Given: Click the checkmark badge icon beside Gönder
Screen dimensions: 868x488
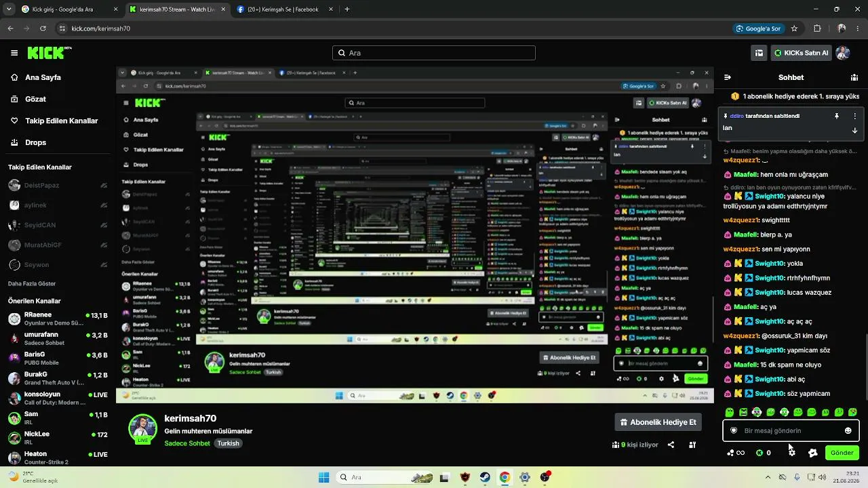Looking at the screenshot, I should point(813,453).
